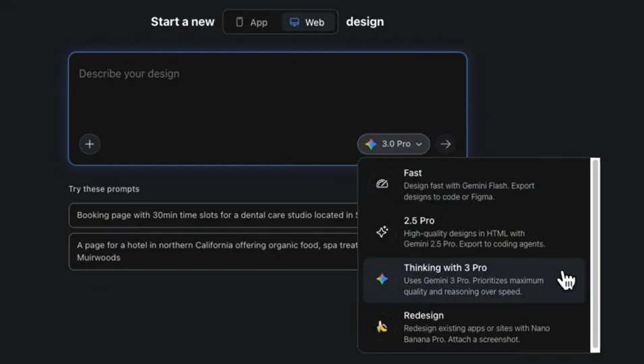Click the speedometer icon next to Fast

point(382,184)
